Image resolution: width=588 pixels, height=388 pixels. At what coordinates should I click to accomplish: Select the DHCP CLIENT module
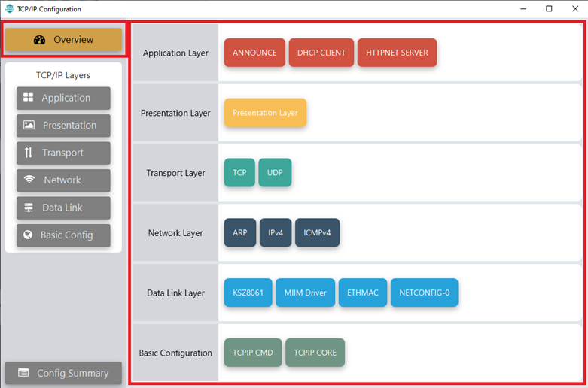321,53
